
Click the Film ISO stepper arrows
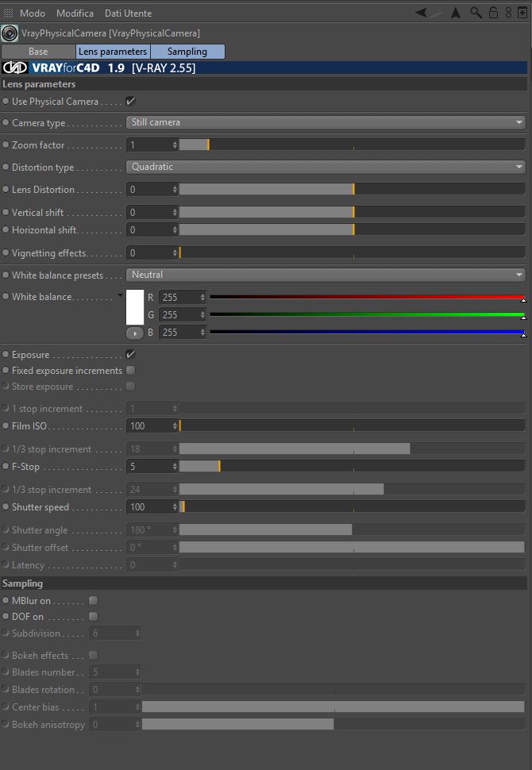click(175, 425)
